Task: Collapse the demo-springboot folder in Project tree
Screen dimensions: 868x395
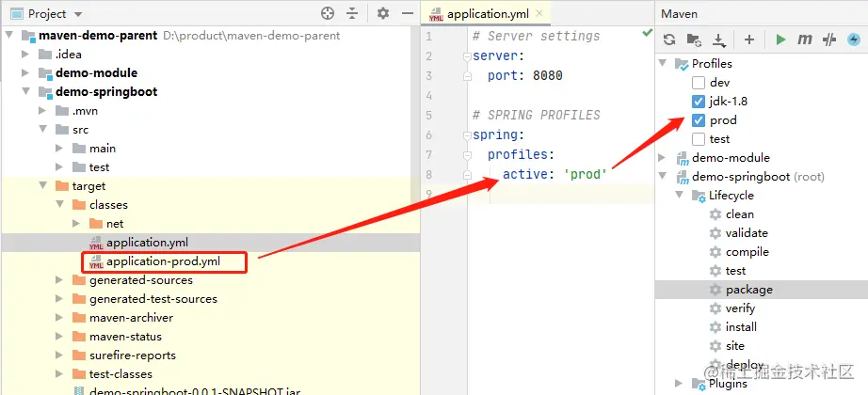Action: pyautogui.click(x=25, y=92)
